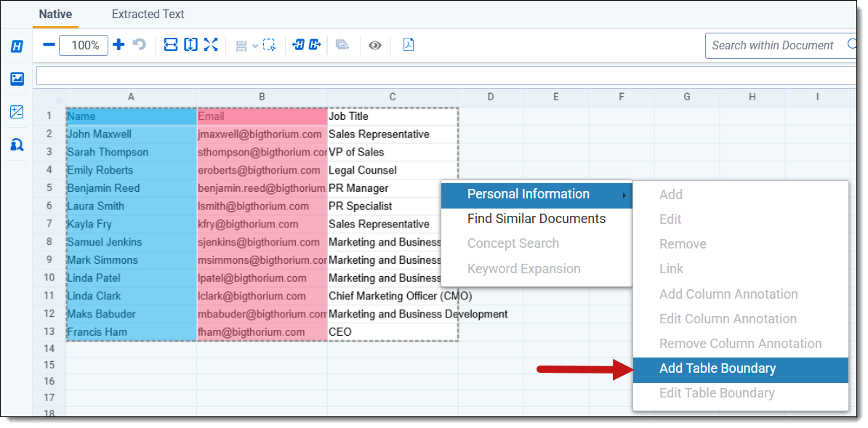Choose Find Similar Documents in context menu
This screenshot has width=868, height=428.
click(x=537, y=219)
